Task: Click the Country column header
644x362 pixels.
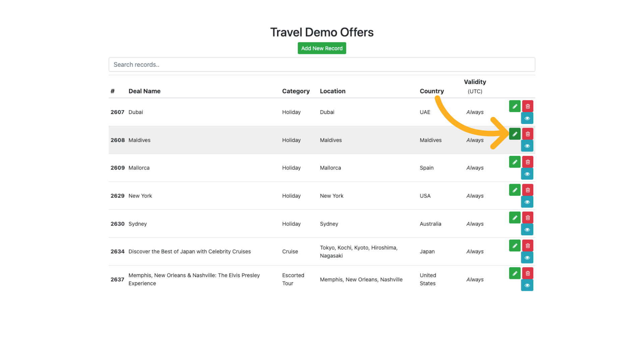Action: click(x=431, y=91)
